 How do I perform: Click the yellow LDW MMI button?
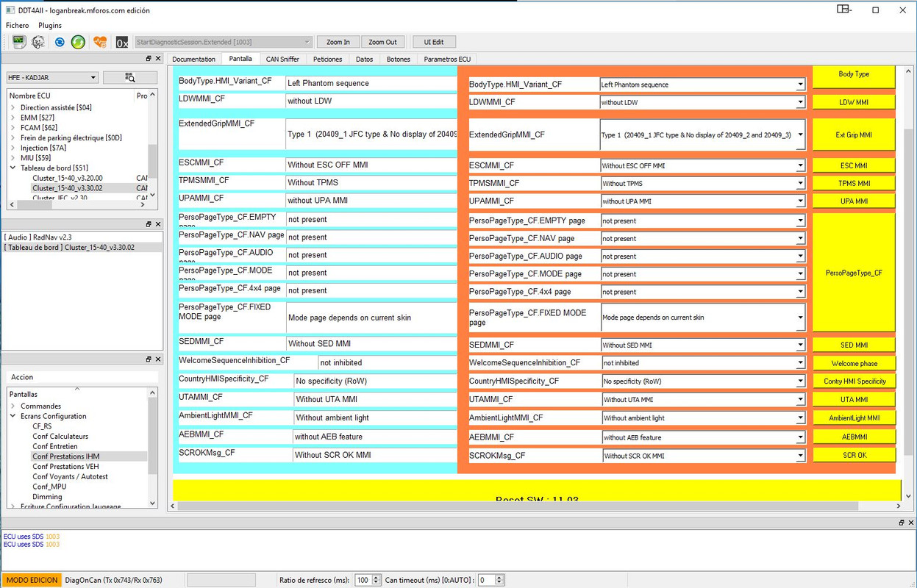coord(854,102)
